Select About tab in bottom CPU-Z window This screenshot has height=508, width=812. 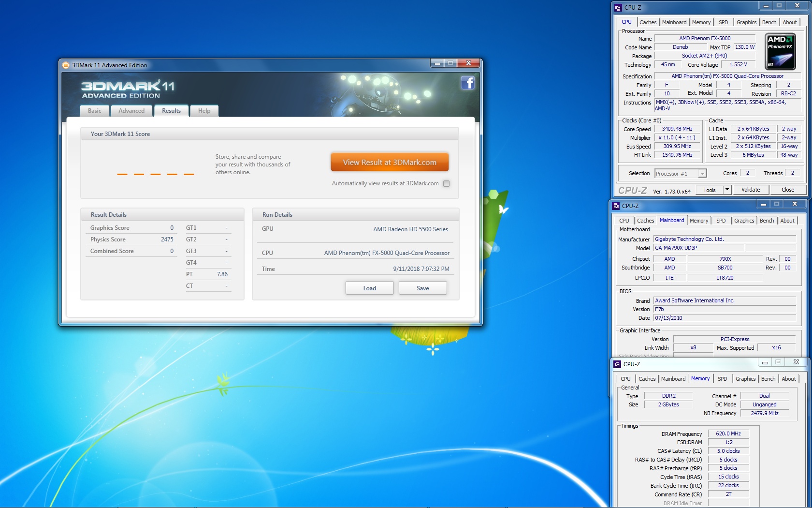(789, 379)
